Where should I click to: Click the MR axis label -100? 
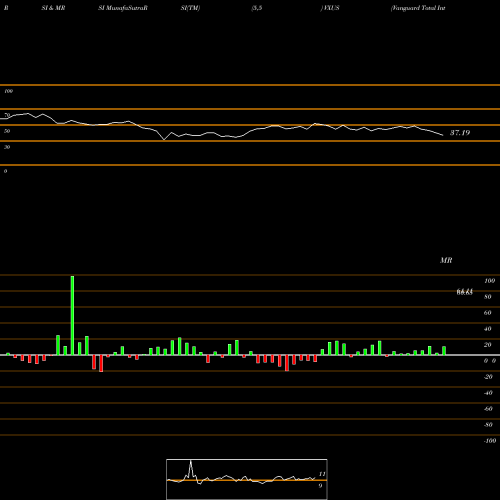pyautogui.click(x=490, y=441)
